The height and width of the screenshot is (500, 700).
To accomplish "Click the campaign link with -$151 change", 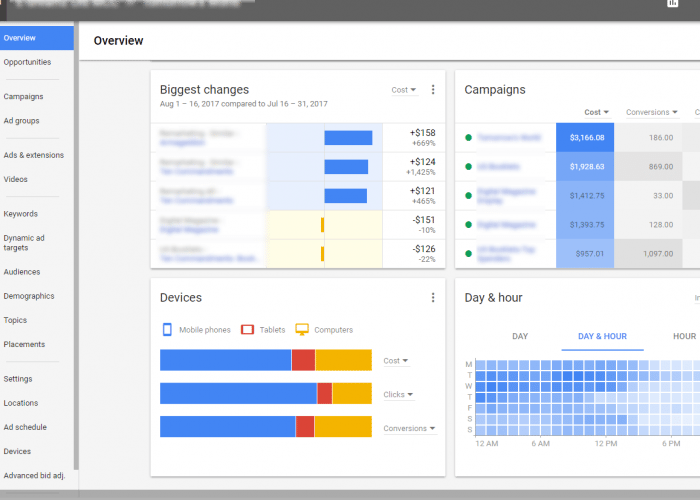I will click(189, 229).
